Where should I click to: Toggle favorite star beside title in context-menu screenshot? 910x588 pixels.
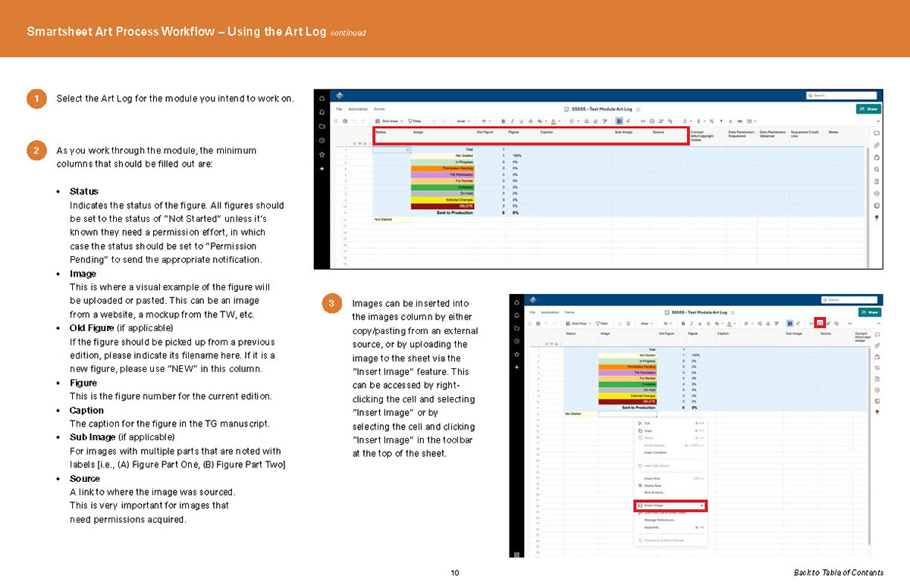pos(733,312)
